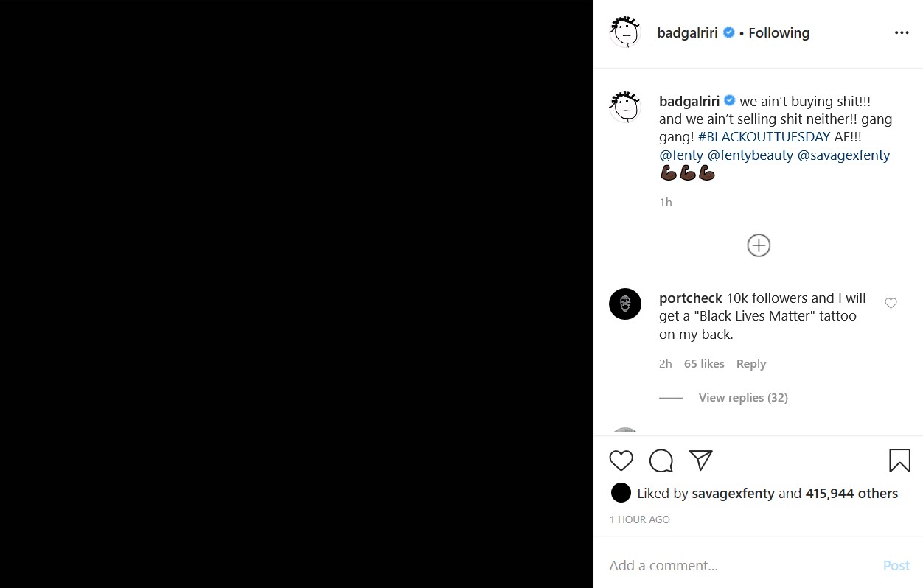The height and width of the screenshot is (588, 923).
Task: Visit the @fentybeauty tagged account
Action: pos(750,155)
